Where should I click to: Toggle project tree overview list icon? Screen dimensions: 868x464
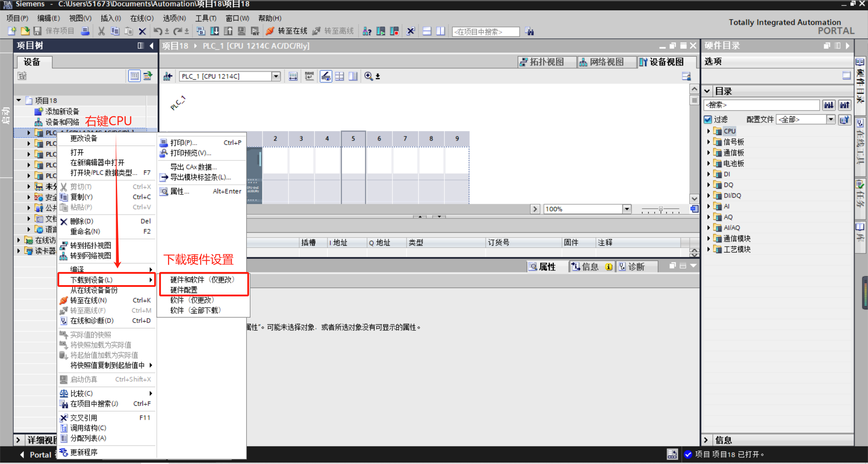[134, 76]
